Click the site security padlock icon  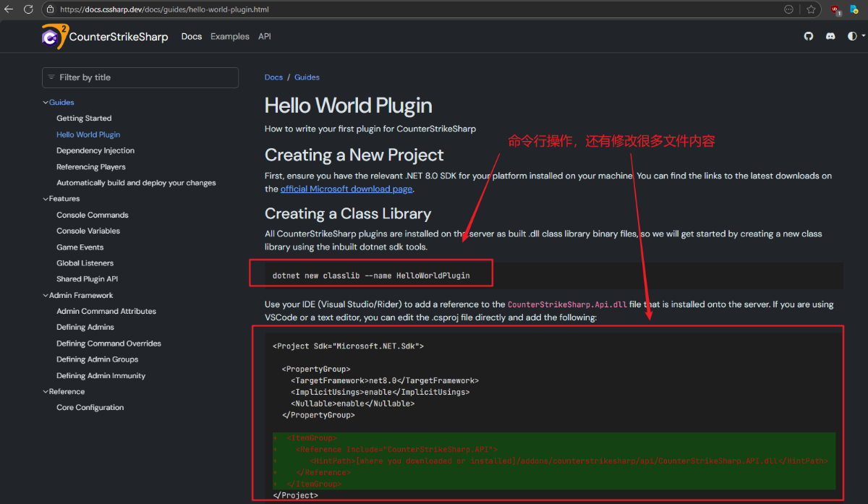[51, 9]
